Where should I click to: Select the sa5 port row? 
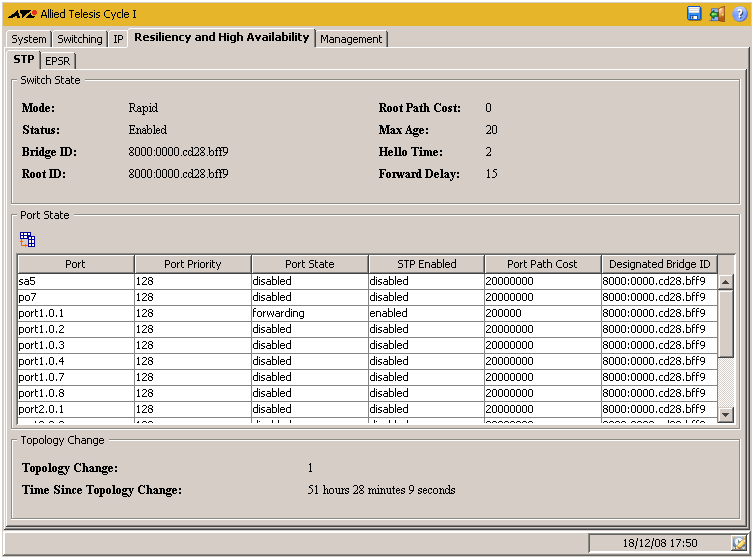367,281
